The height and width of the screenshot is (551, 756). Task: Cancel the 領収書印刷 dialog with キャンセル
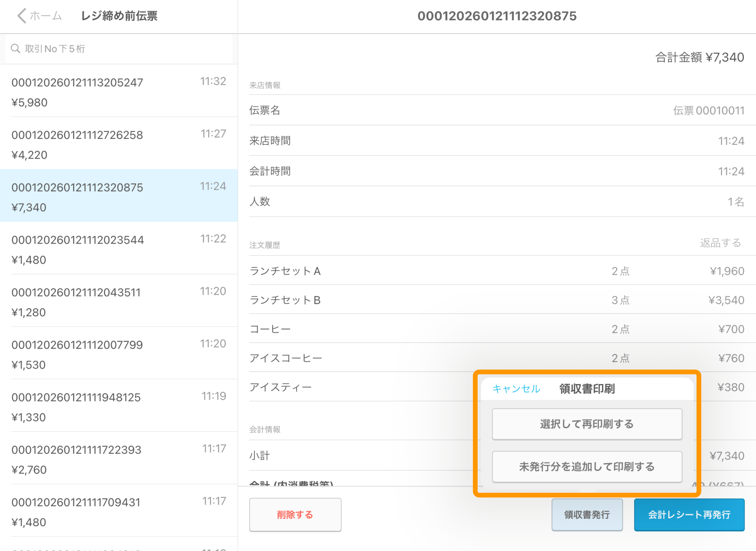[x=516, y=389]
